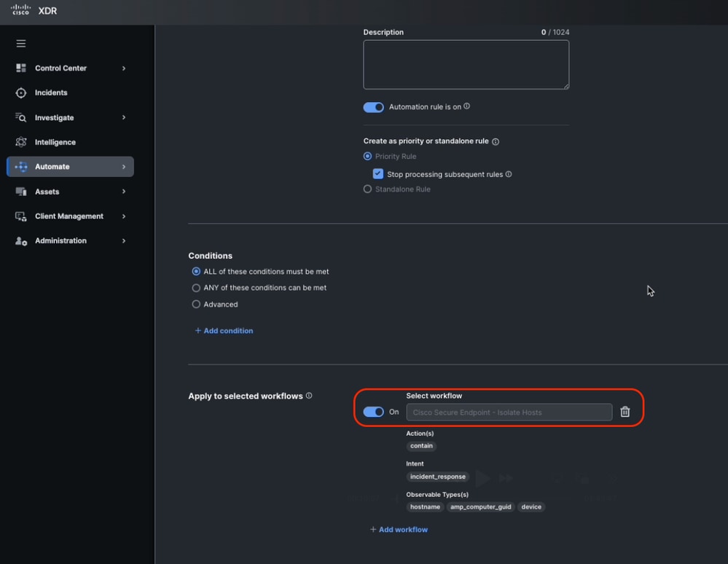The width and height of the screenshot is (728, 564).
Task: Expand the Client Management submenu chevron
Action: pos(123,216)
